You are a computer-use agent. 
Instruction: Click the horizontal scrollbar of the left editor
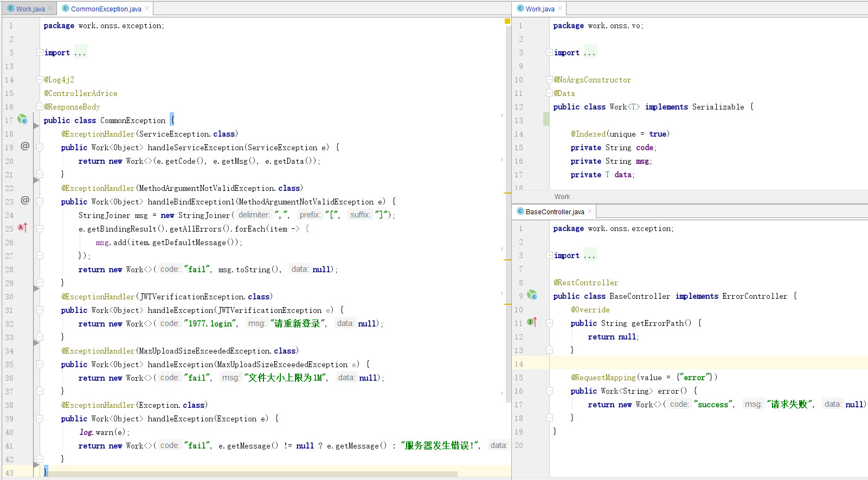point(252,474)
